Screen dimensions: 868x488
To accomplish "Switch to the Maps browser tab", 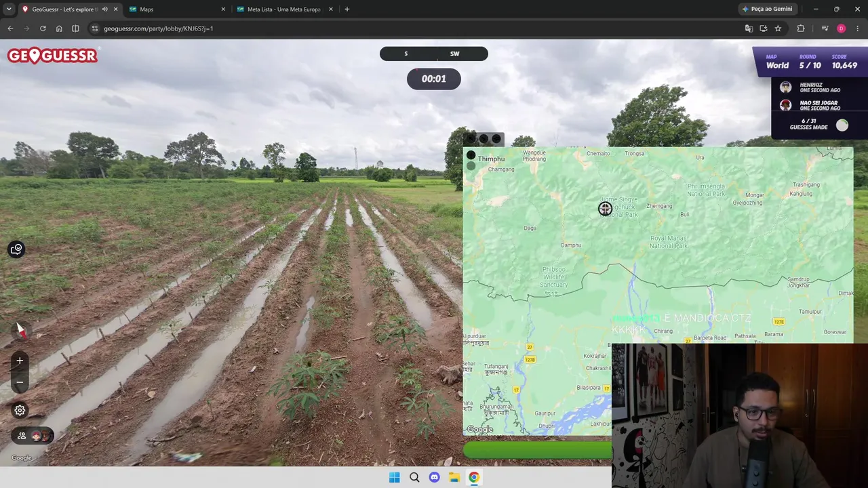I will click(x=178, y=9).
